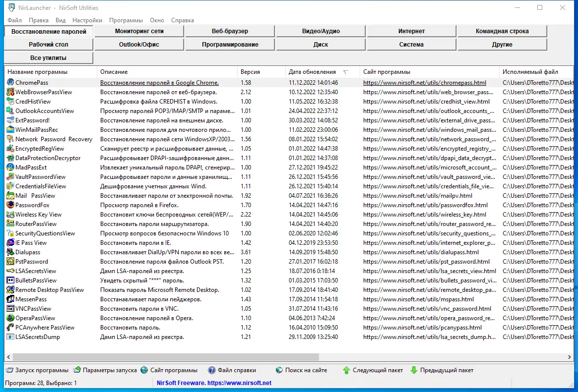Open the Справка menu
Viewport: 578px width, 392px height.
tap(183, 20)
